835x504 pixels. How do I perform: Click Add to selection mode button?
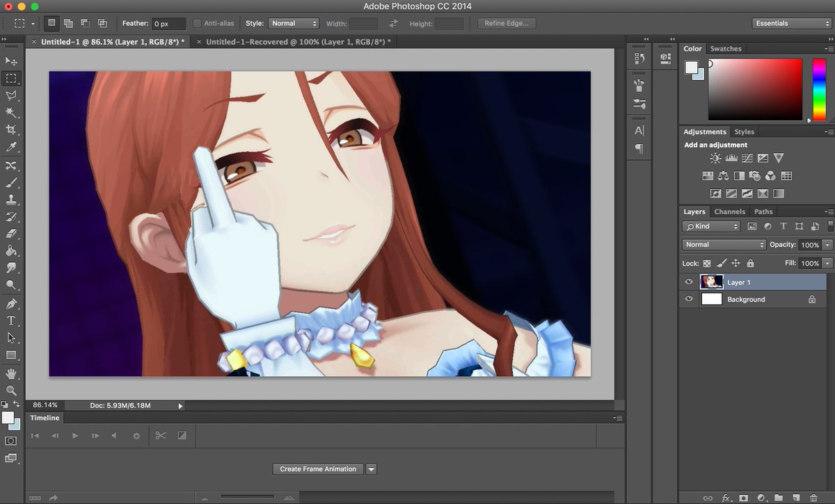pos(68,24)
